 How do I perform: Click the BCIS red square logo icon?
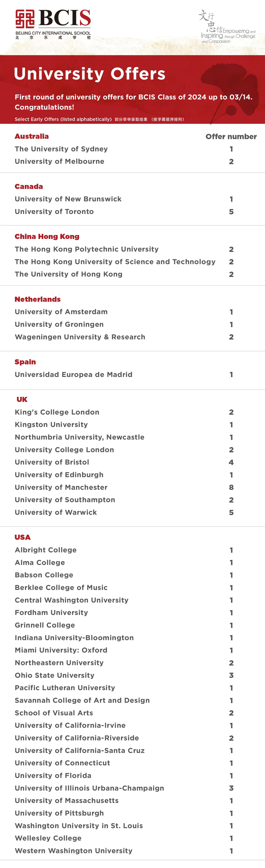[x=25, y=19]
